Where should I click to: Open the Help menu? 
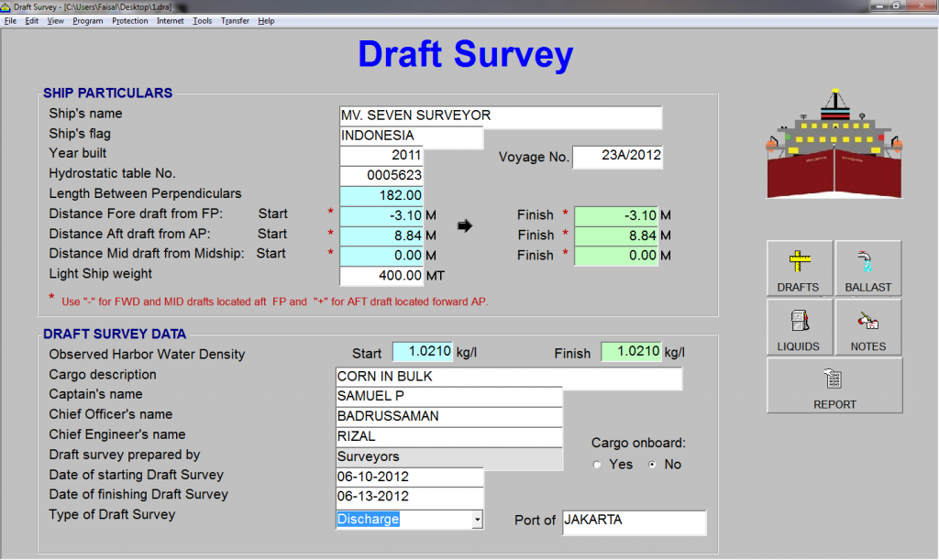(266, 21)
